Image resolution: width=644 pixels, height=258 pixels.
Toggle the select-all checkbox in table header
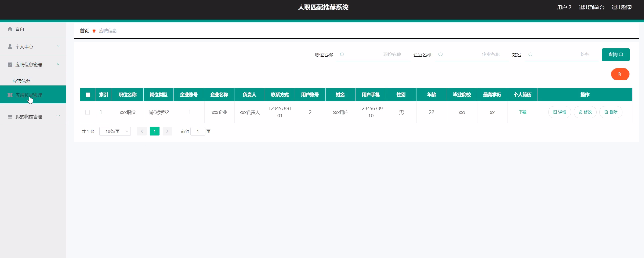coord(88,95)
